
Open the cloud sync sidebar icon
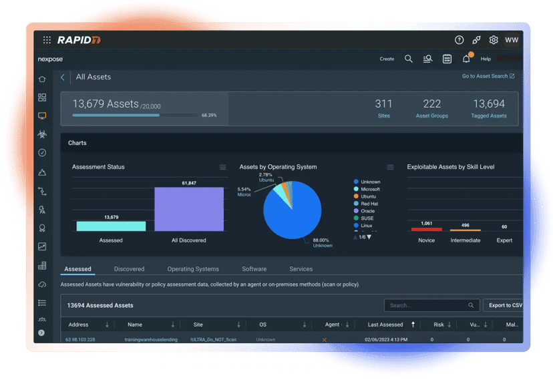(x=42, y=284)
